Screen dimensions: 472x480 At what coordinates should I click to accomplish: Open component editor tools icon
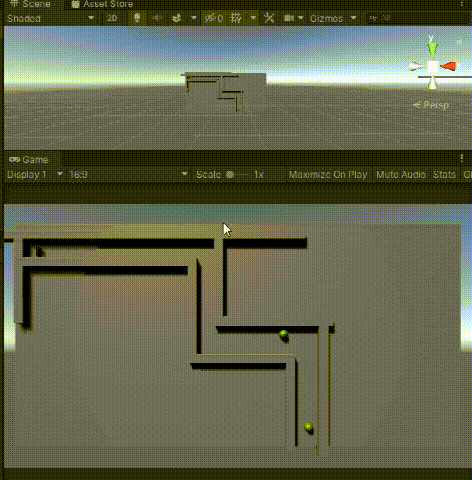click(x=269, y=18)
